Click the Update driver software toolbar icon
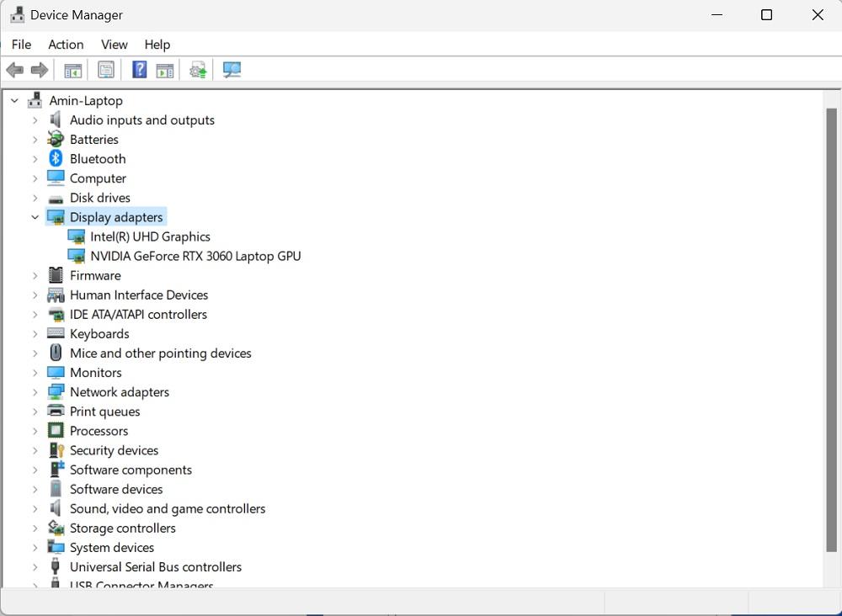The width and height of the screenshot is (842, 616). coord(199,70)
